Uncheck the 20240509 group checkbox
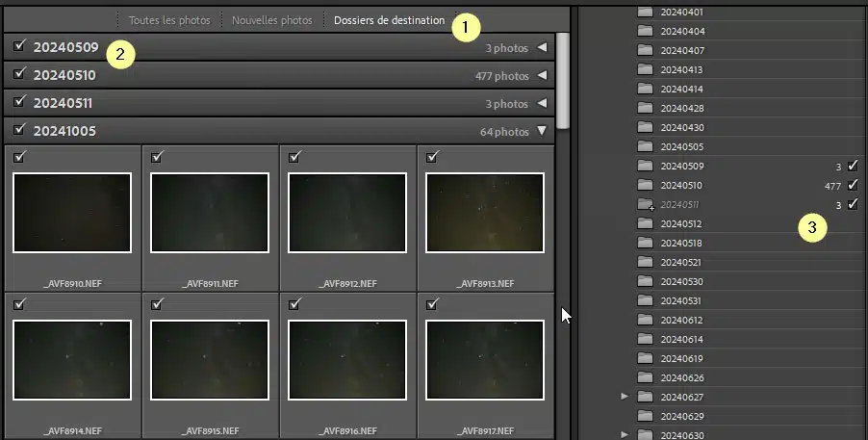The width and height of the screenshot is (868, 440). click(19, 46)
